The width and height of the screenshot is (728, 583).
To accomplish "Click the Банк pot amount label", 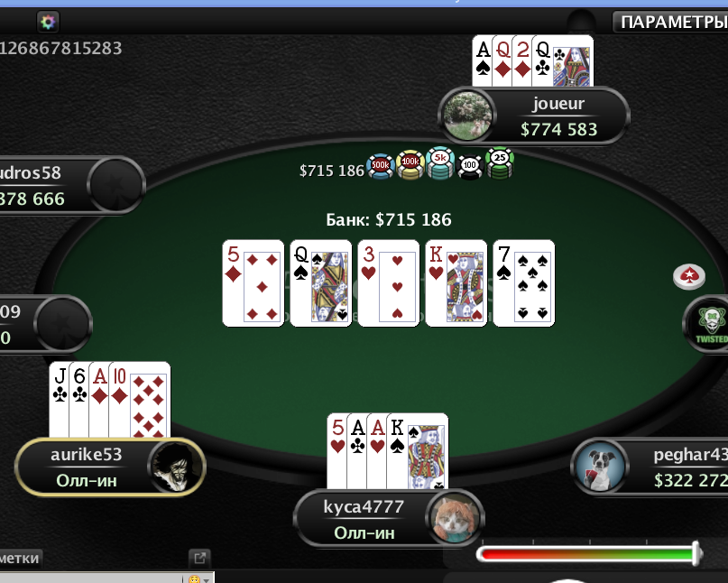I will pyautogui.click(x=389, y=219).
